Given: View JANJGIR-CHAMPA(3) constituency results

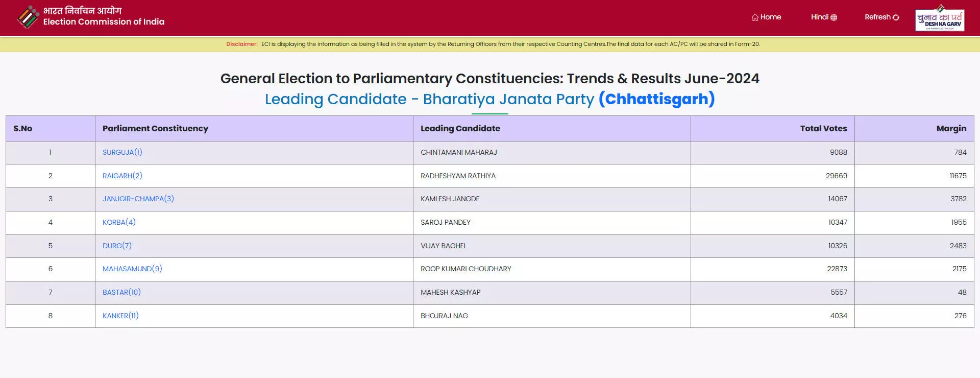Looking at the screenshot, I should (138, 199).
